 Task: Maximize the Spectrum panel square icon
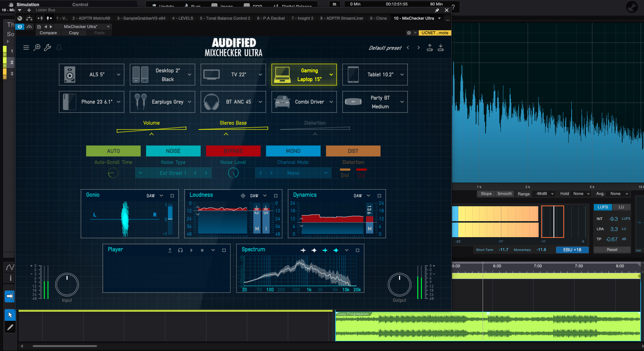click(358, 250)
